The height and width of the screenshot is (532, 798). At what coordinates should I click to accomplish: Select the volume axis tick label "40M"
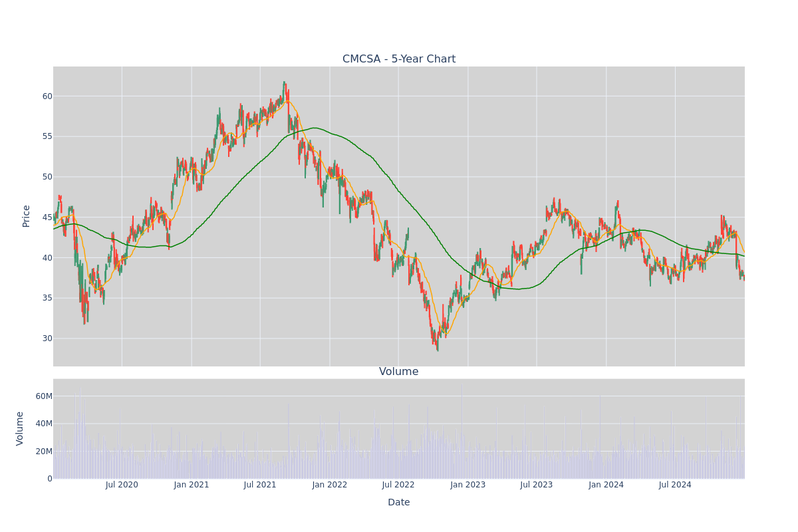point(44,424)
